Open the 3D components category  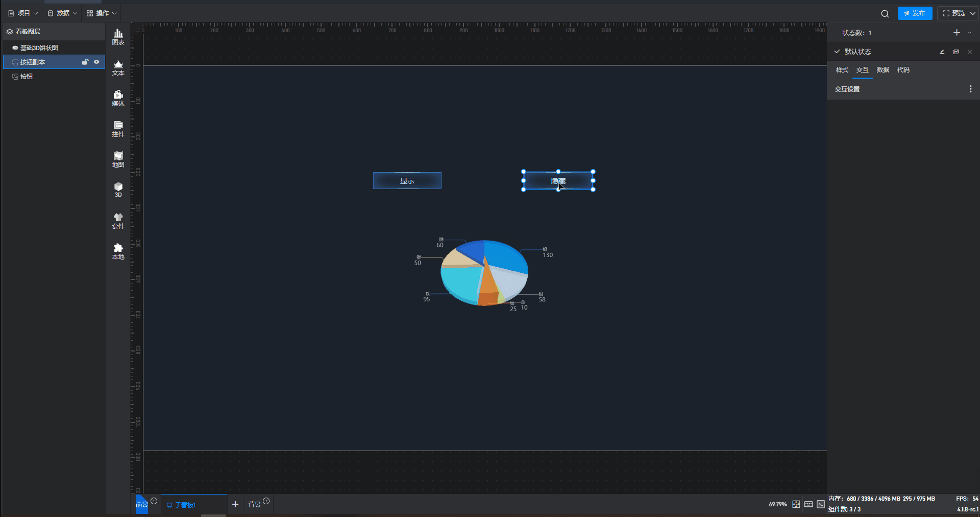pyautogui.click(x=118, y=190)
